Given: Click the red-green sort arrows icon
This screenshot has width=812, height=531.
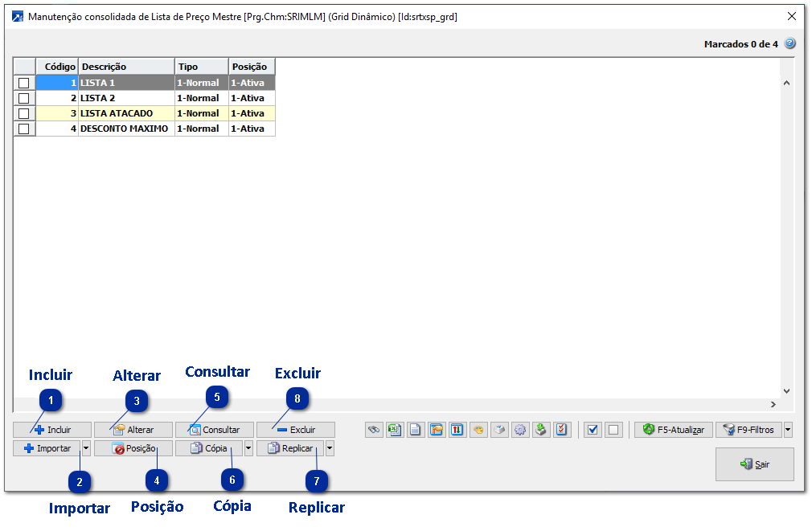Looking at the screenshot, I should pyautogui.click(x=457, y=430).
